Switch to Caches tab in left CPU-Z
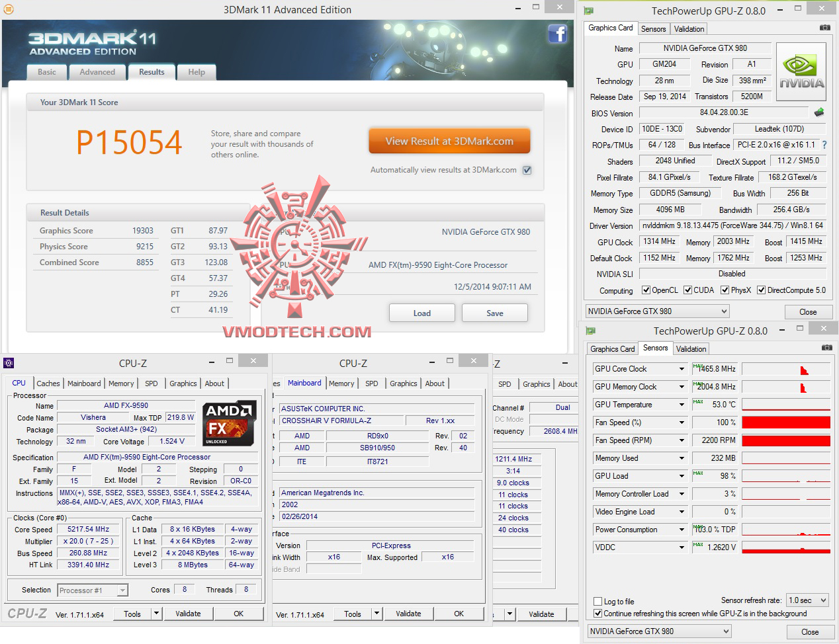The height and width of the screenshot is (644, 839). 48,383
